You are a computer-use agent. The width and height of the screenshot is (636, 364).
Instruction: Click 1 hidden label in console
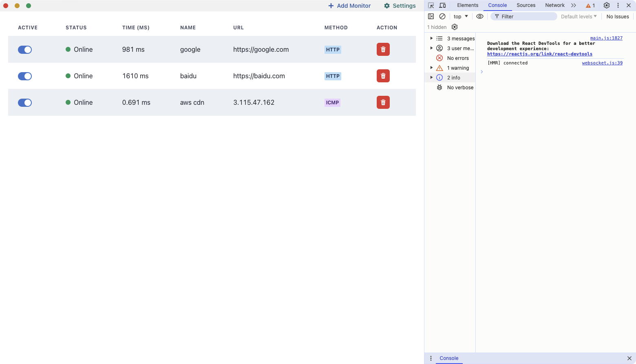(437, 27)
